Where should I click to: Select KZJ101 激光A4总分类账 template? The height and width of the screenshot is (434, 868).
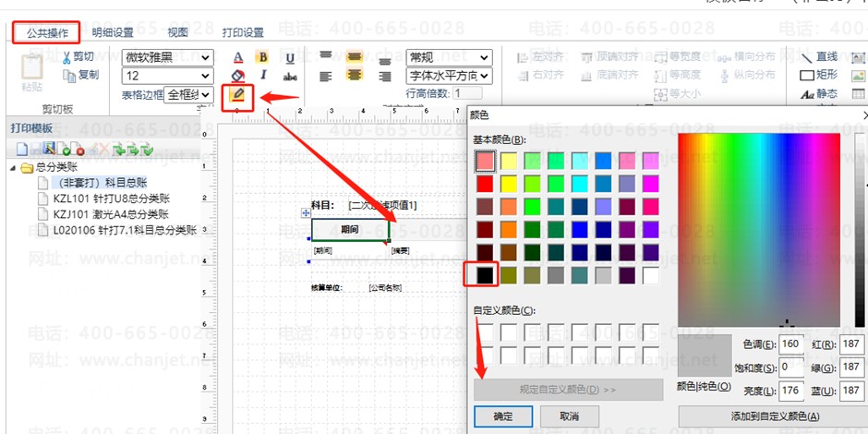(111, 214)
